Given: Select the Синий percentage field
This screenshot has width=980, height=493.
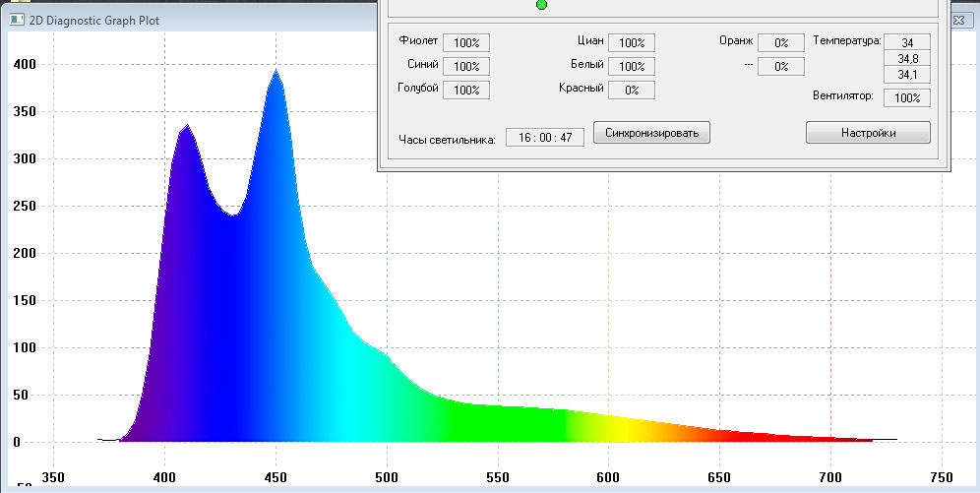Looking at the screenshot, I should (x=466, y=66).
